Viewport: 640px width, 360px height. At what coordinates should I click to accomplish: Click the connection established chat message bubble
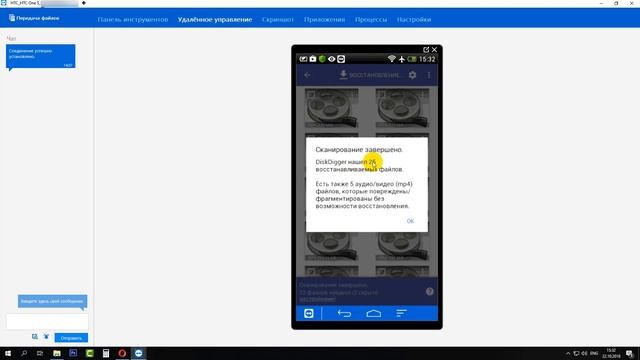40,56
